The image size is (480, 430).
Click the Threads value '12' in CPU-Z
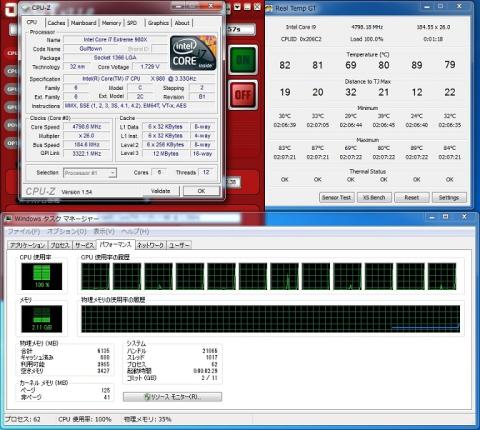206,172
